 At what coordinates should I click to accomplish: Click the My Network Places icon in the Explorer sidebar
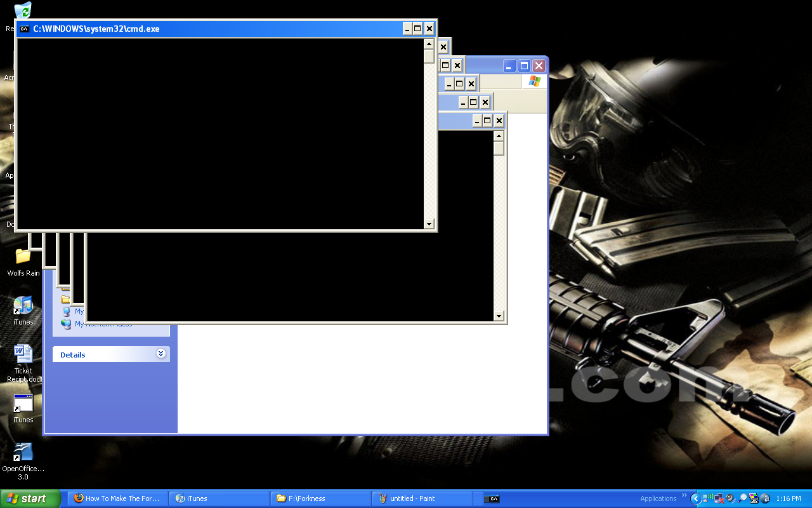(x=66, y=324)
